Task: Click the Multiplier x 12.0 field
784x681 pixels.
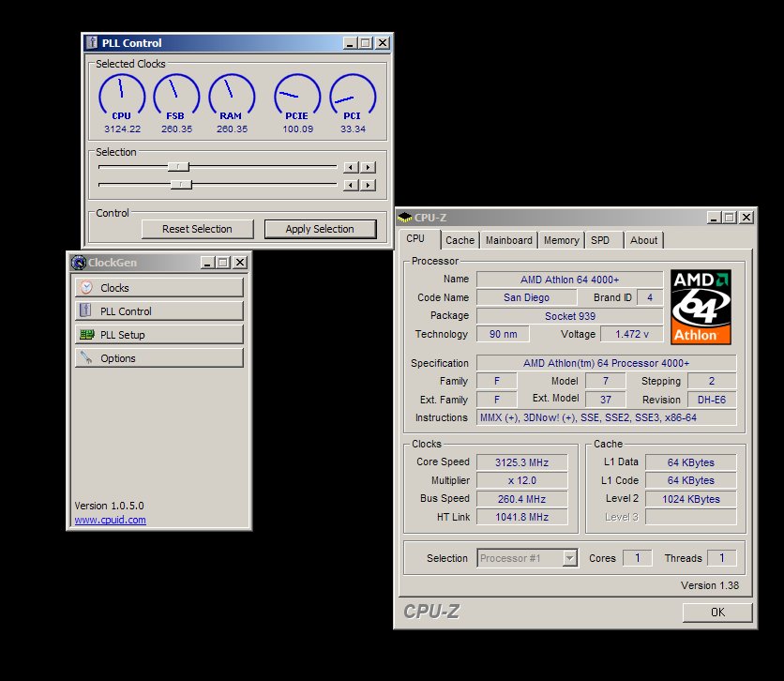Action: tap(522, 480)
